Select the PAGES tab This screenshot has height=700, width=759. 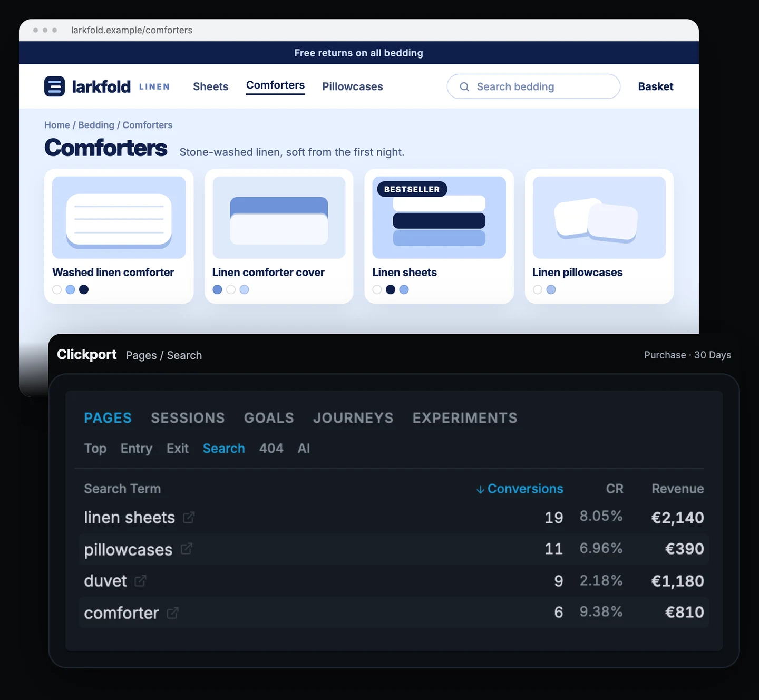108,418
